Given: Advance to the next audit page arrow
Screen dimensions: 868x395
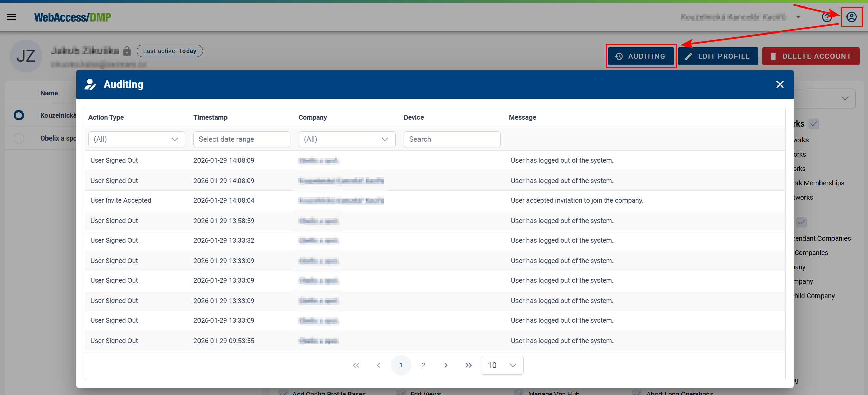Looking at the screenshot, I should click(446, 365).
